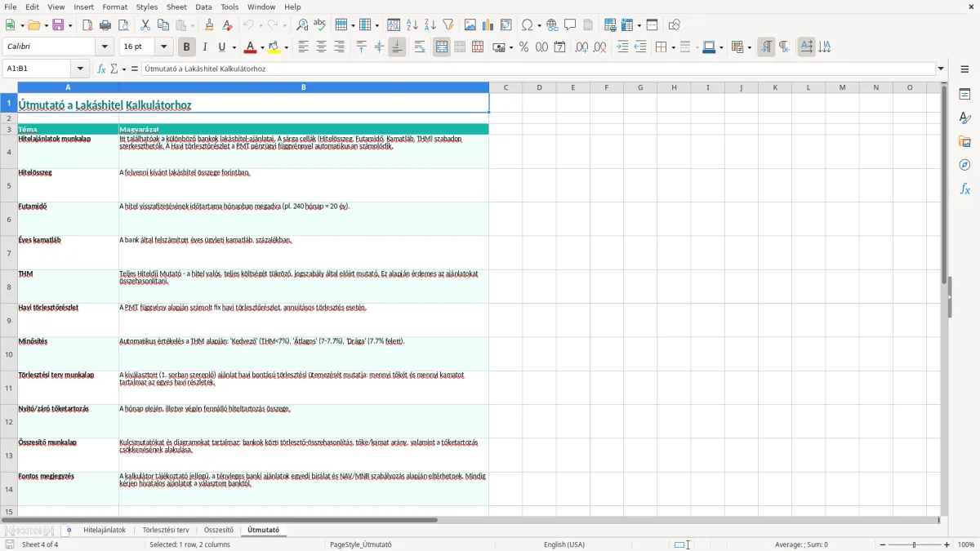The height and width of the screenshot is (551, 980).
Task: Click the AutoFilter funnel icon
Action: pos(448,25)
